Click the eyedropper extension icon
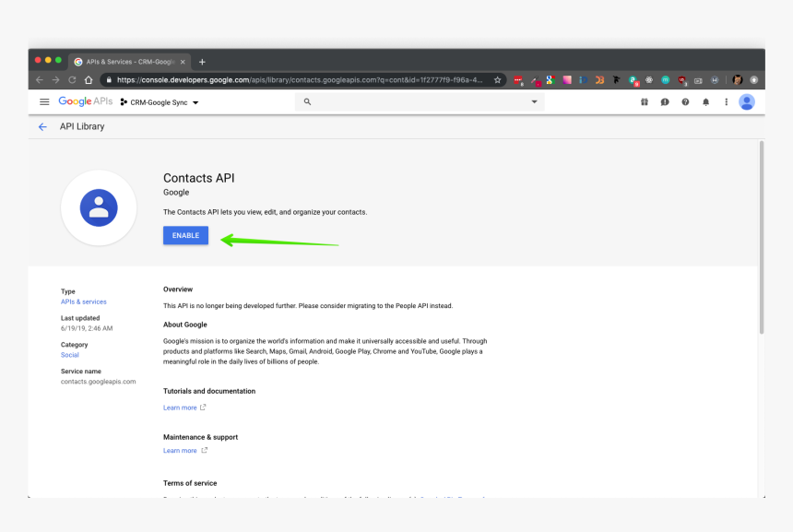 point(535,80)
